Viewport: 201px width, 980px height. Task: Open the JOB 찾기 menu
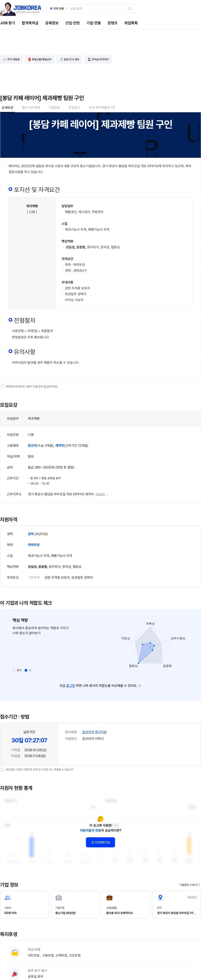point(8,23)
